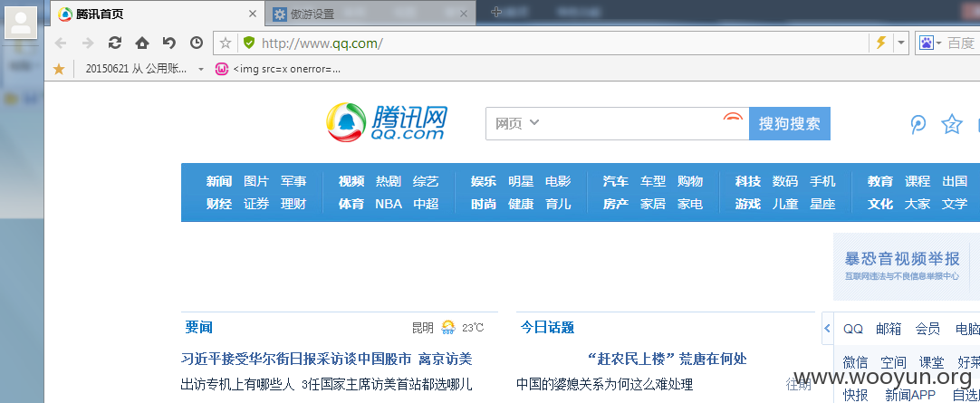Open the 要闻 section heading
980x403 pixels.
(198, 328)
